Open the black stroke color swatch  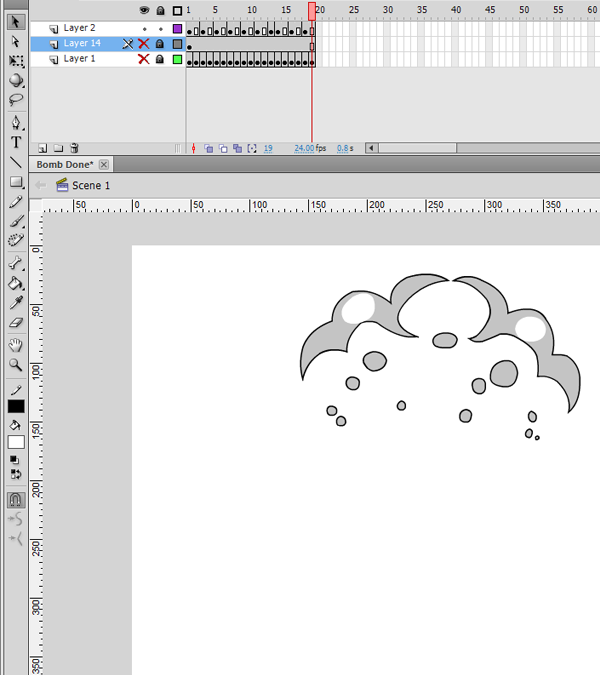(x=16, y=406)
